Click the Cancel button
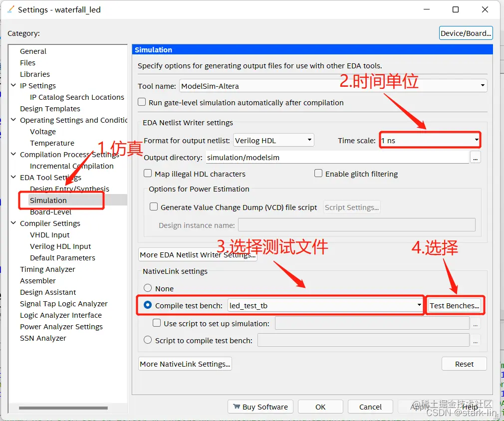Image resolution: width=504 pixels, height=421 pixels. point(370,407)
